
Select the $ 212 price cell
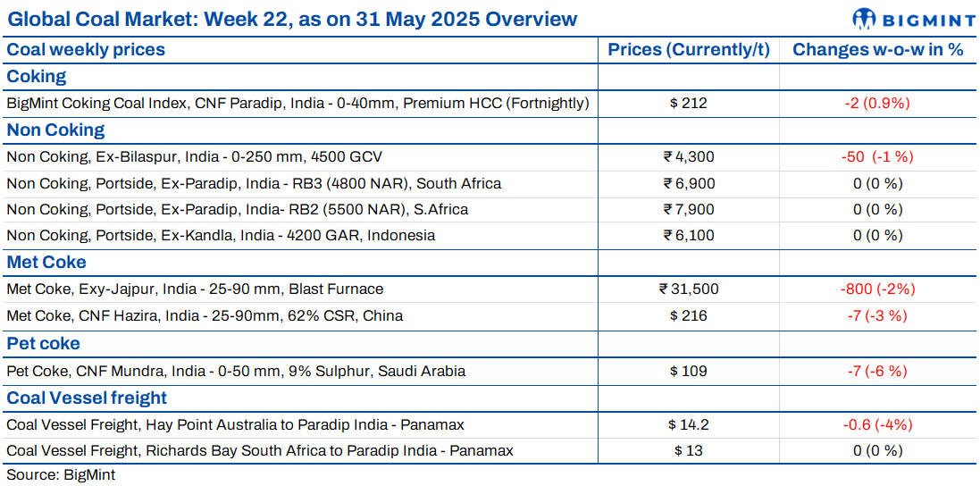pyautogui.click(x=688, y=104)
